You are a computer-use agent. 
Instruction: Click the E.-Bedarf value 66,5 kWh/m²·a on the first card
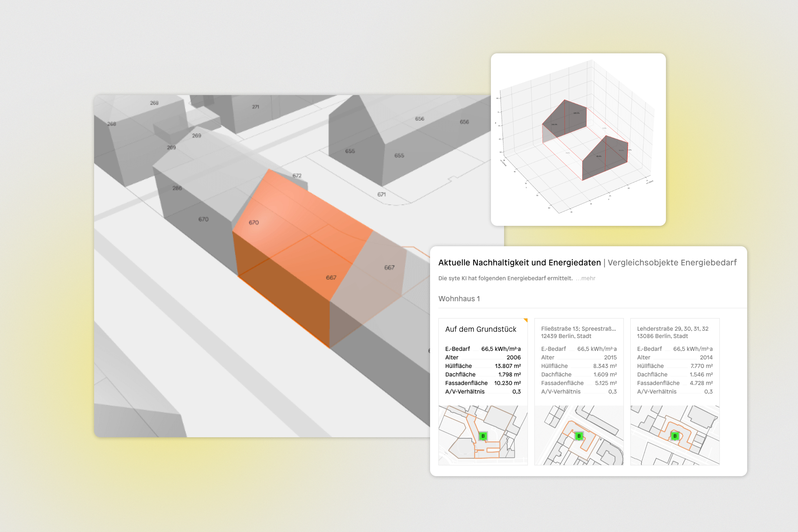(x=502, y=349)
